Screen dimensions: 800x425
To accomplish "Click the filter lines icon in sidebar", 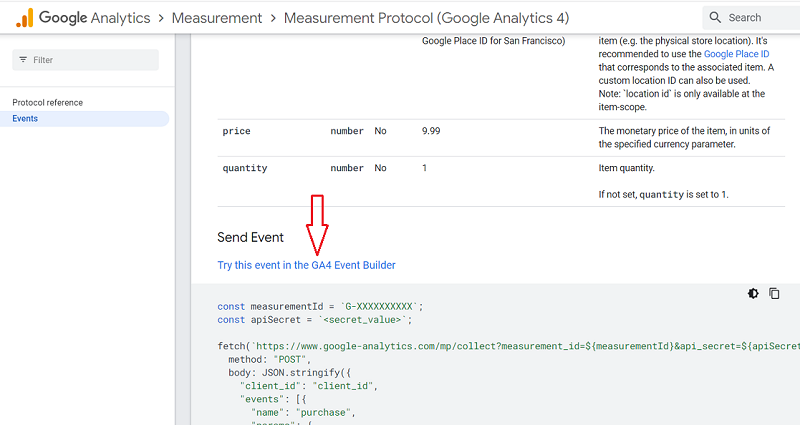I will [x=23, y=60].
